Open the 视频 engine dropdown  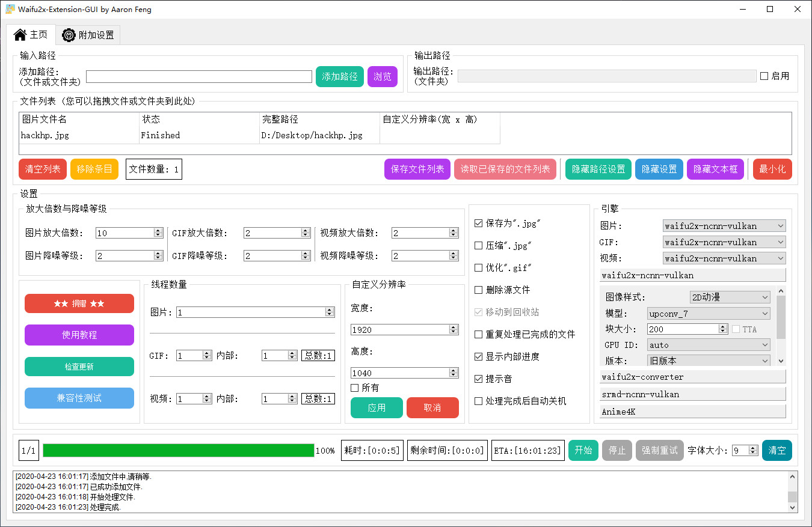724,258
